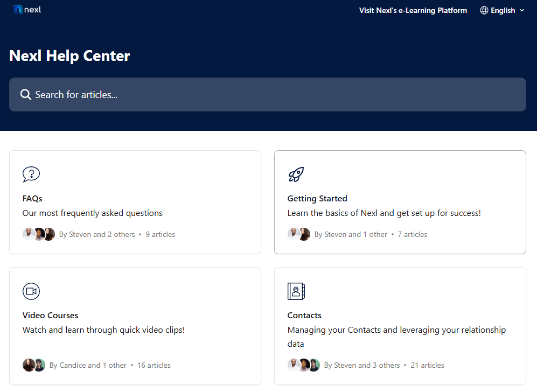Screen dimensions: 537x392
Task: Click Steven's avatar on the FAQs card
Action: (x=29, y=234)
